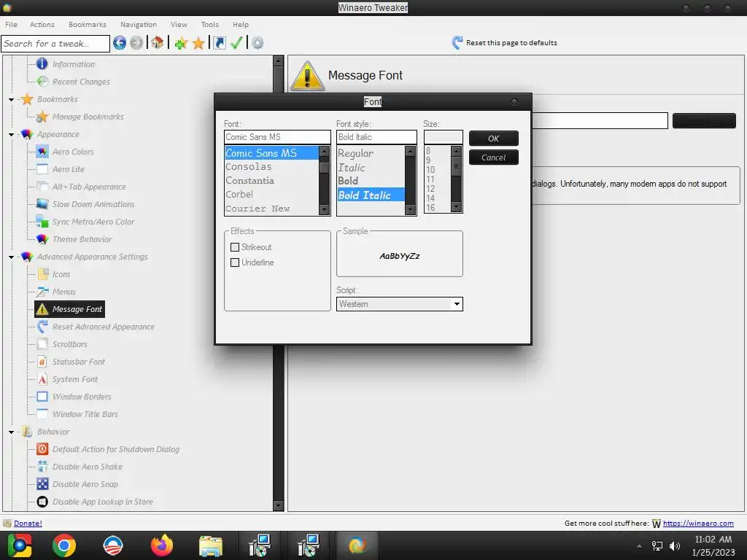747x560 pixels.
Task: Click the Font style list scroll-down arrow
Action: click(x=410, y=209)
